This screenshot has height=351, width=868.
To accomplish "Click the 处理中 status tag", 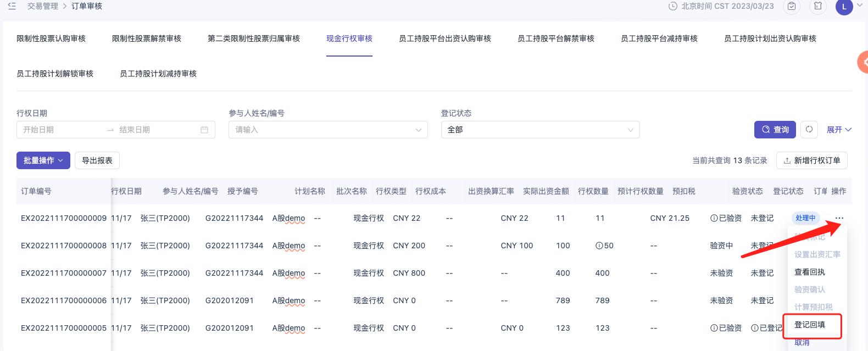I will pos(805,218).
